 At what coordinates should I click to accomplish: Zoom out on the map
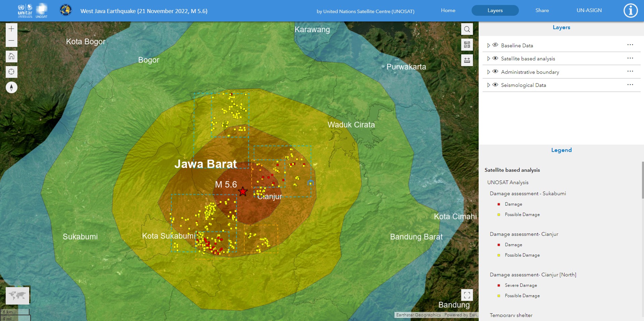tap(11, 41)
